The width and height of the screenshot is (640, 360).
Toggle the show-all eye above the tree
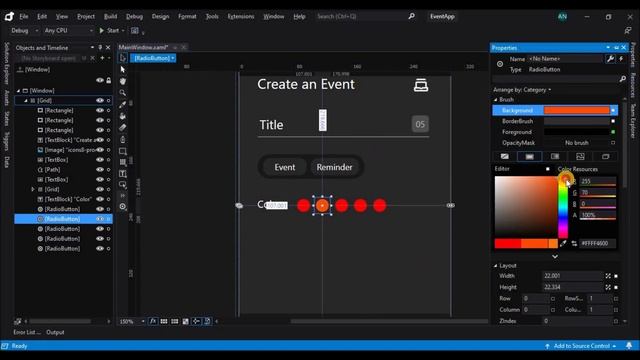pyautogui.click(x=100, y=80)
